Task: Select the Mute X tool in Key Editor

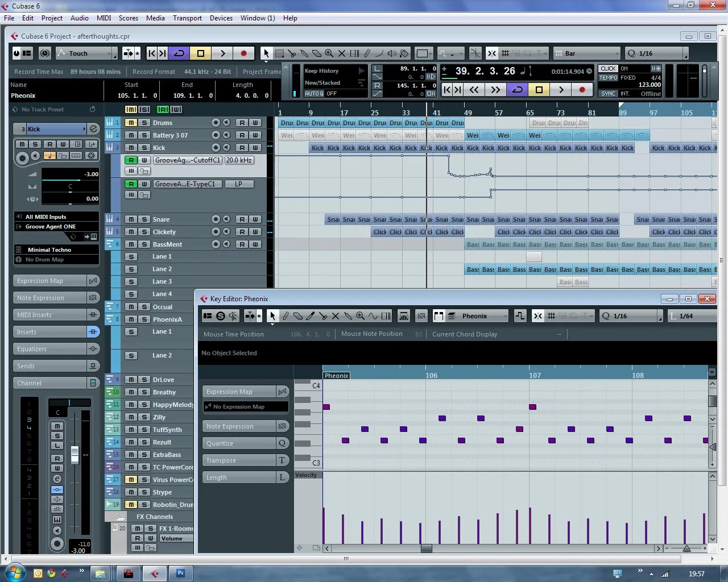Action: point(336,316)
